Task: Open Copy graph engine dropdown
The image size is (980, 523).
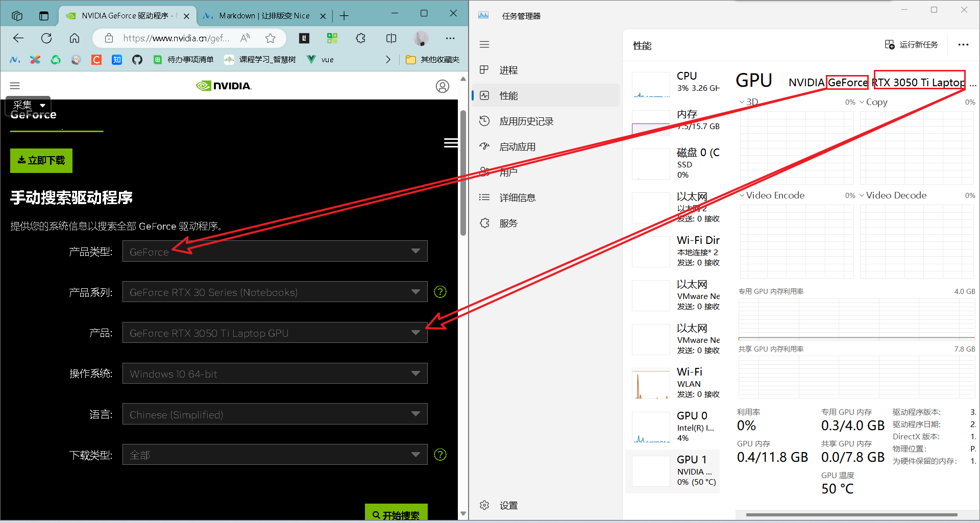Action: point(873,102)
